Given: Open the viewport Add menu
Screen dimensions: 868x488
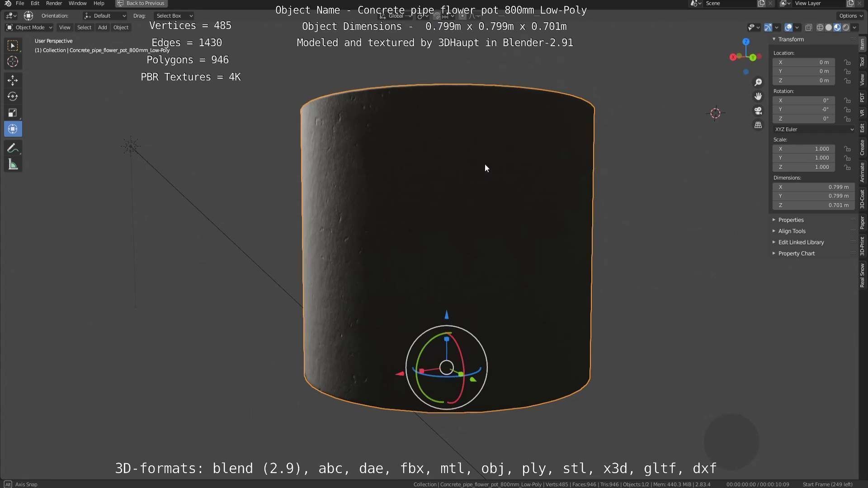Looking at the screenshot, I should click(x=103, y=28).
